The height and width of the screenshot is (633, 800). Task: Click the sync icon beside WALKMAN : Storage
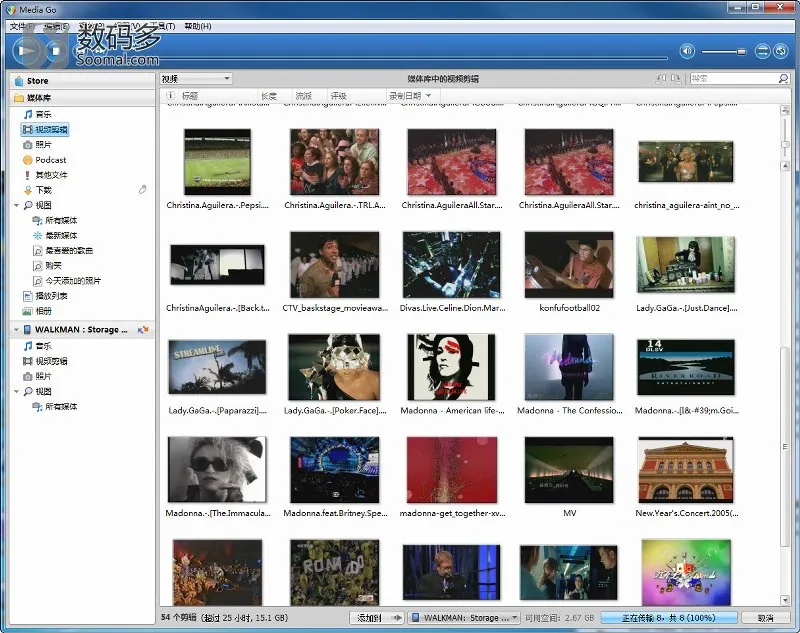pos(143,330)
